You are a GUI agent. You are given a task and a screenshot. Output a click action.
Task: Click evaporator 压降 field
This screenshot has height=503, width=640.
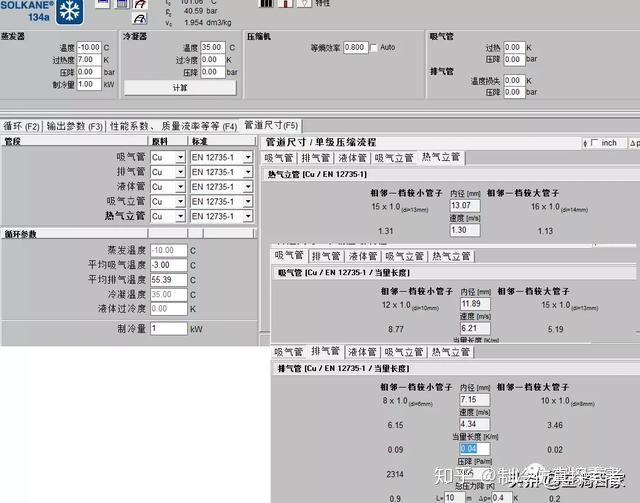(89, 72)
